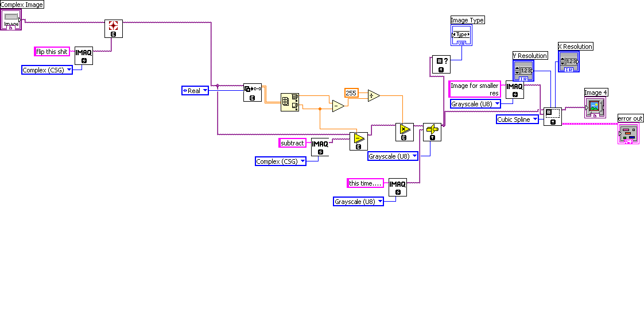Select the IMAQ FFT node with red icon

tap(114, 28)
